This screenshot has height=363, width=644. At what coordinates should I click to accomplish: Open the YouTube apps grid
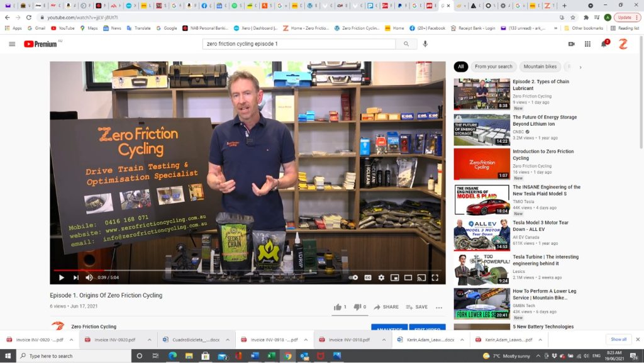coord(588,44)
